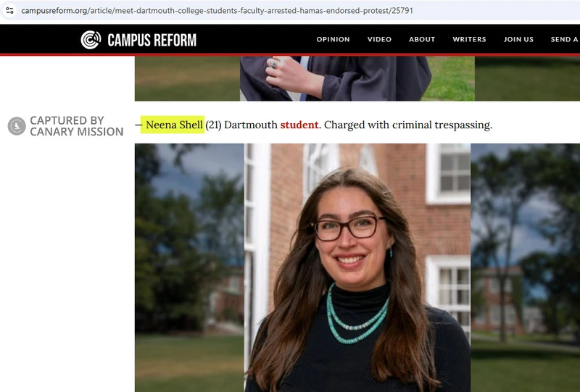Image resolution: width=580 pixels, height=392 pixels.
Task: Select the campusreform.org URL in address bar
Action: [217, 11]
